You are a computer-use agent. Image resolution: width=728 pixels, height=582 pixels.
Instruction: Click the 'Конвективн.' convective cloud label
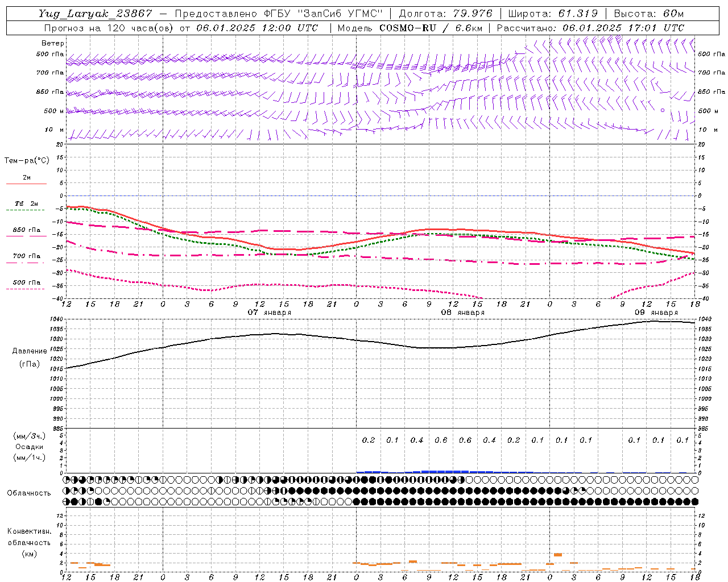[x=29, y=531]
